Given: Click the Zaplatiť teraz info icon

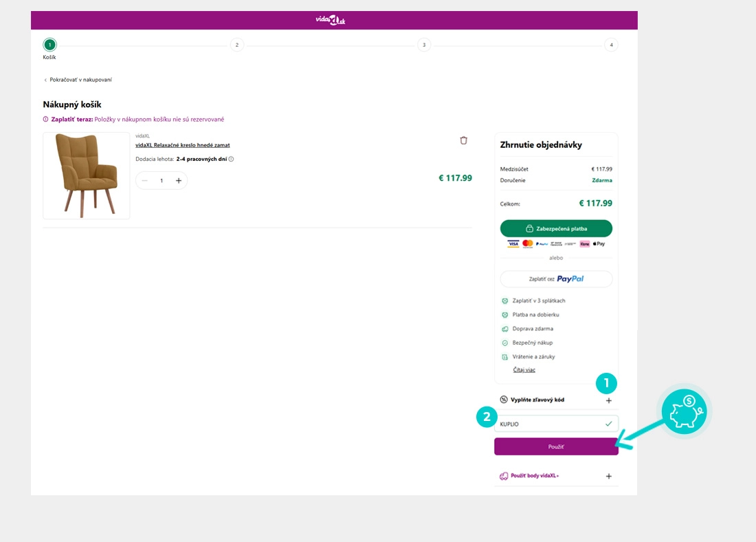Looking at the screenshot, I should pos(46,119).
